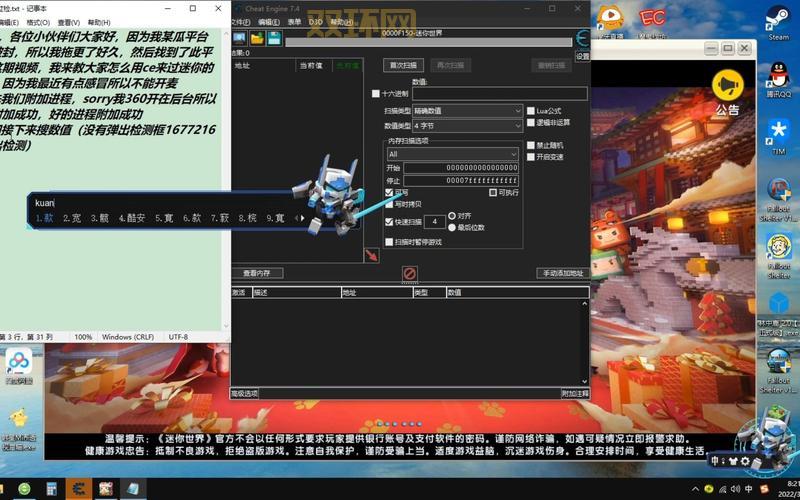The image size is (800, 500).
Task: Enable the 开启变速 speedhack checkbox
Action: coord(531,157)
